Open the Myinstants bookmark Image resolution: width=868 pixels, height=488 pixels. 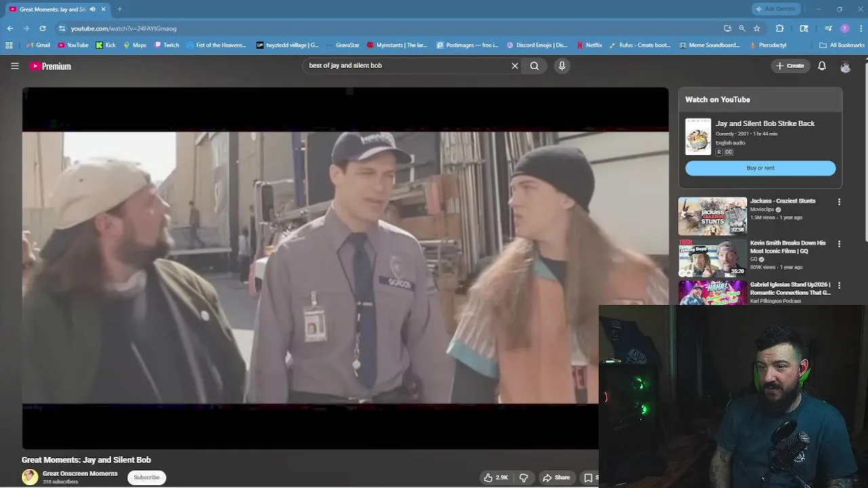tap(397, 45)
